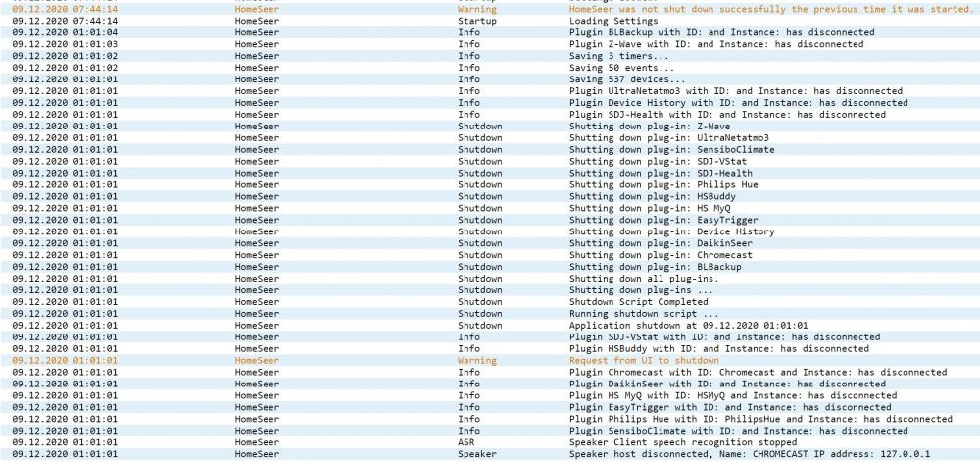Select "Shutting down plug-in: Chromecast" log line
The width and height of the screenshot is (980, 462).
[x=659, y=255]
